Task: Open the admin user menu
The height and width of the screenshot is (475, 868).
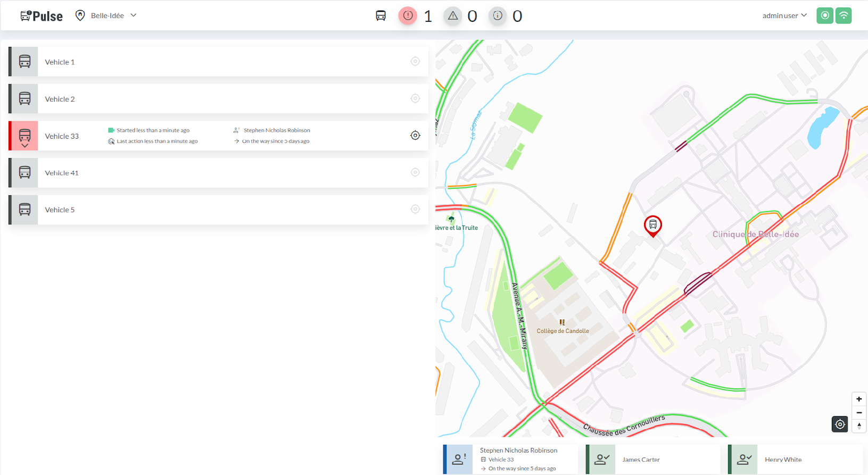Action: [784, 15]
